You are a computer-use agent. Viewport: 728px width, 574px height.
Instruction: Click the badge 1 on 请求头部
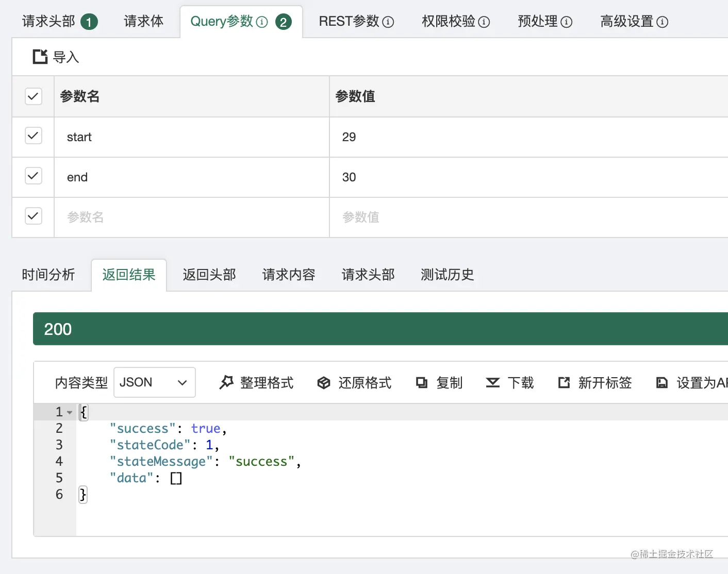pyautogui.click(x=89, y=22)
